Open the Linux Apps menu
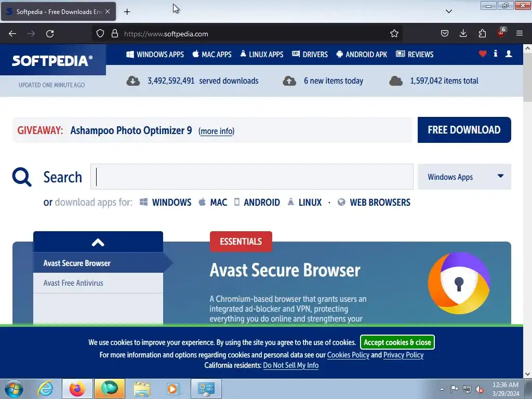This screenshot has height=399, width=532. (x=262, y=54)
